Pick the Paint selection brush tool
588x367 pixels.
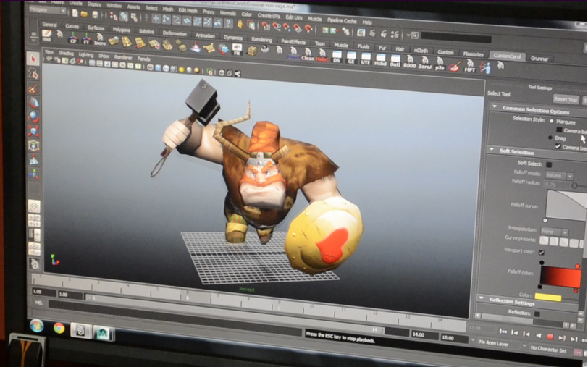click(33, 88)
